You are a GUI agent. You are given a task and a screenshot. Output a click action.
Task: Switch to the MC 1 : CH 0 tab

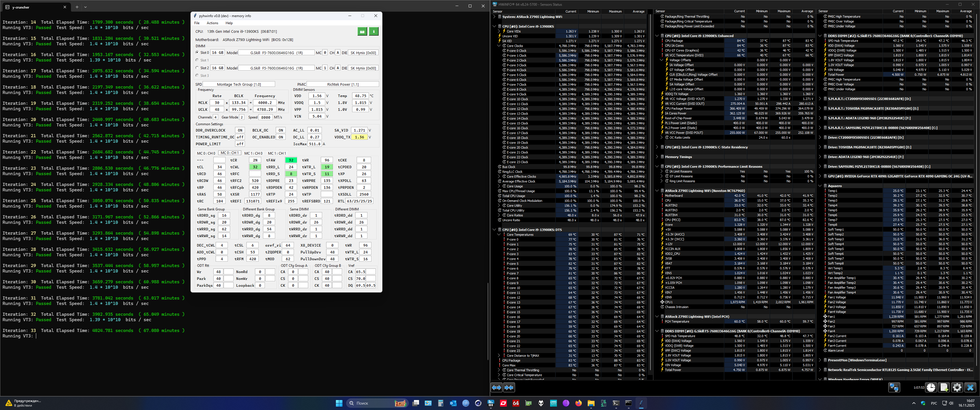253,153
